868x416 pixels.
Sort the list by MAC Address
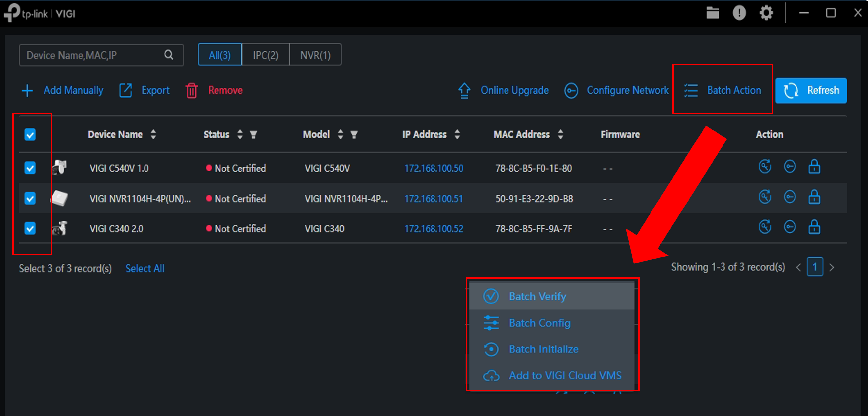click(x=560, y=134)
